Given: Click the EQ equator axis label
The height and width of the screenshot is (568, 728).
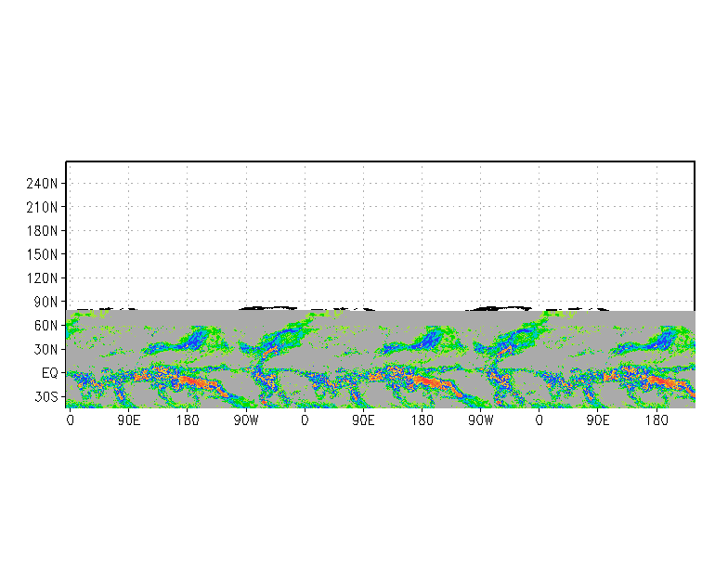Looking at the screenshot, I should [x=50, y=373].
